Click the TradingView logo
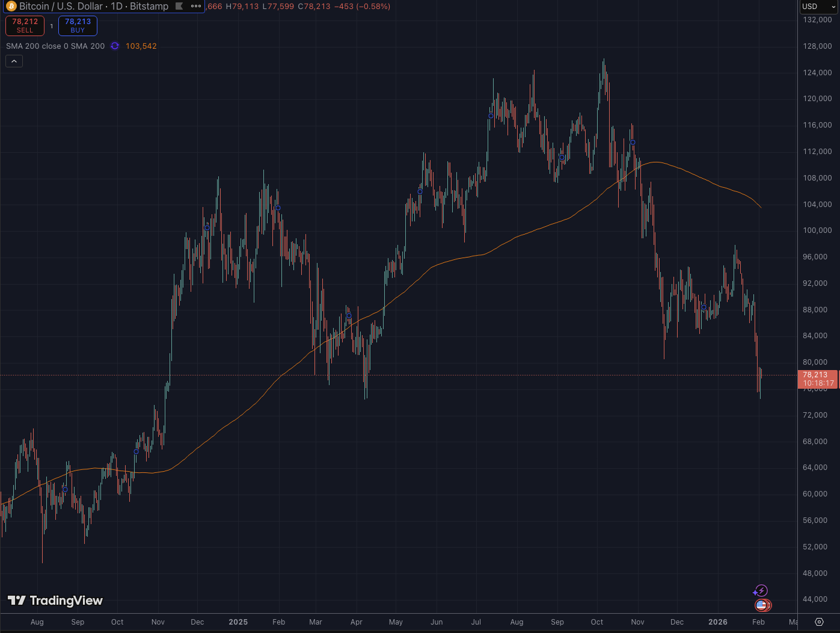The image size is (840, 633). 55,601
